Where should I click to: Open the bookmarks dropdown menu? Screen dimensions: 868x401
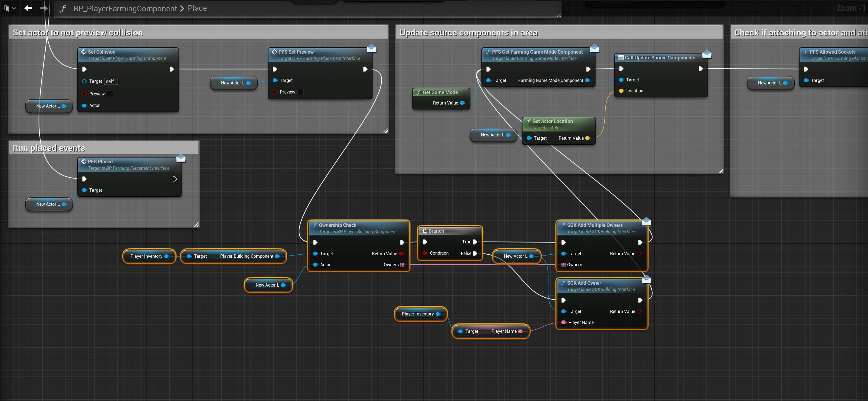tap(10, 9)
